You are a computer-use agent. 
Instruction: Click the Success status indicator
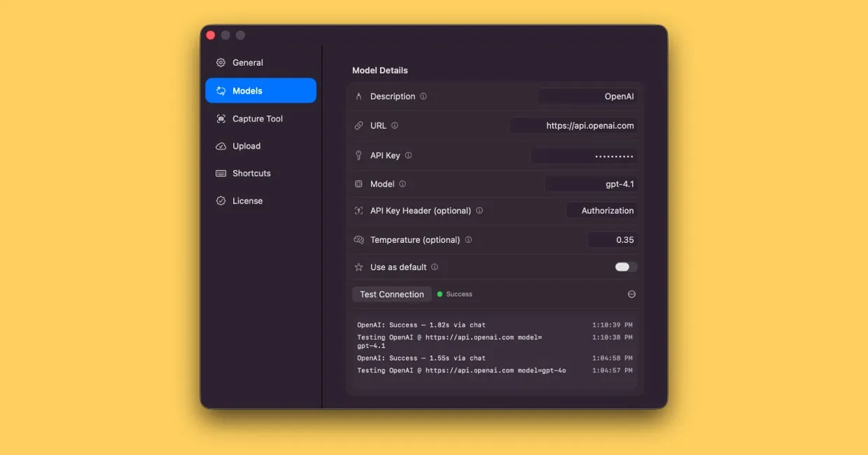pos(454,294)
